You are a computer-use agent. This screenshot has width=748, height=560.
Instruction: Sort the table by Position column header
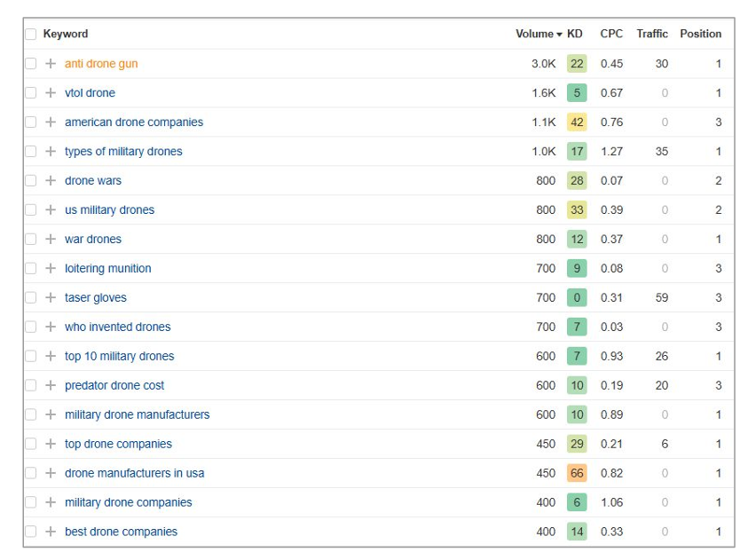click(700, 34)
